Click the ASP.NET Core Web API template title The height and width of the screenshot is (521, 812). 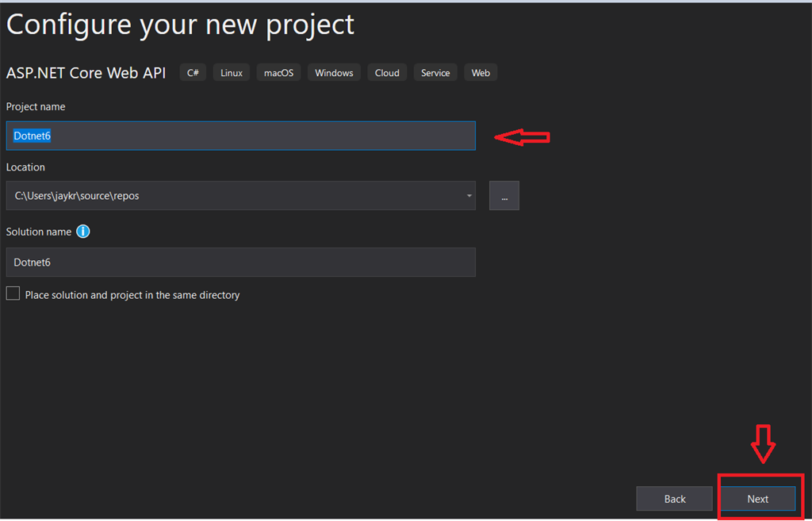click(x=86, y=73)
